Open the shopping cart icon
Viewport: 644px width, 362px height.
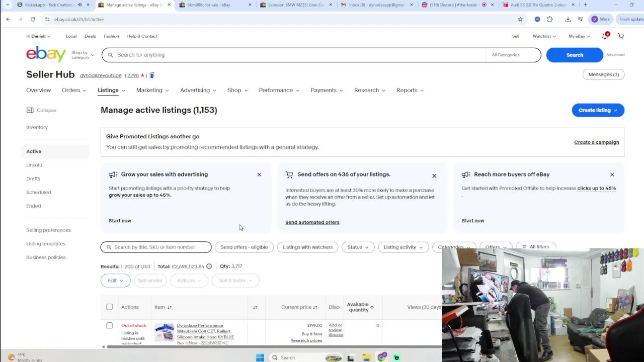click(621, 36)
